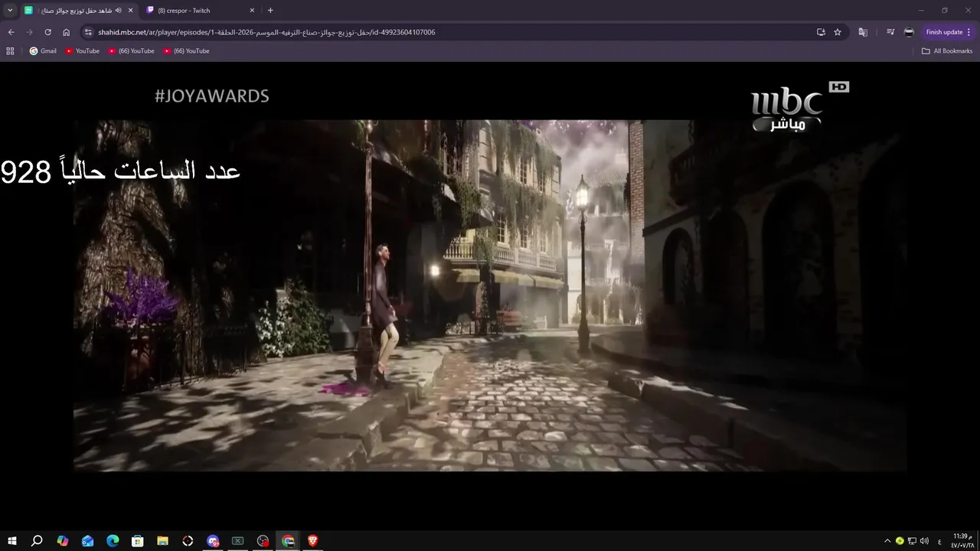980x551 pixels.
Task: Open the first YouTube bookmark
Action: 82,51
